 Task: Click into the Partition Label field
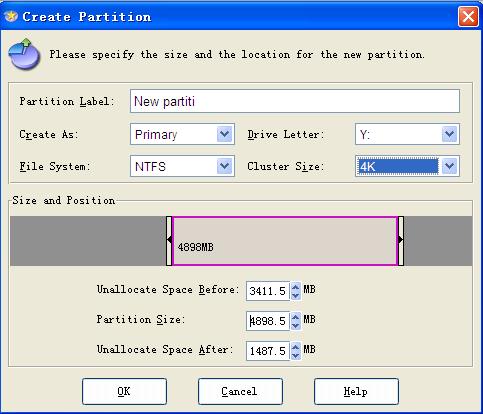(295, 101)
